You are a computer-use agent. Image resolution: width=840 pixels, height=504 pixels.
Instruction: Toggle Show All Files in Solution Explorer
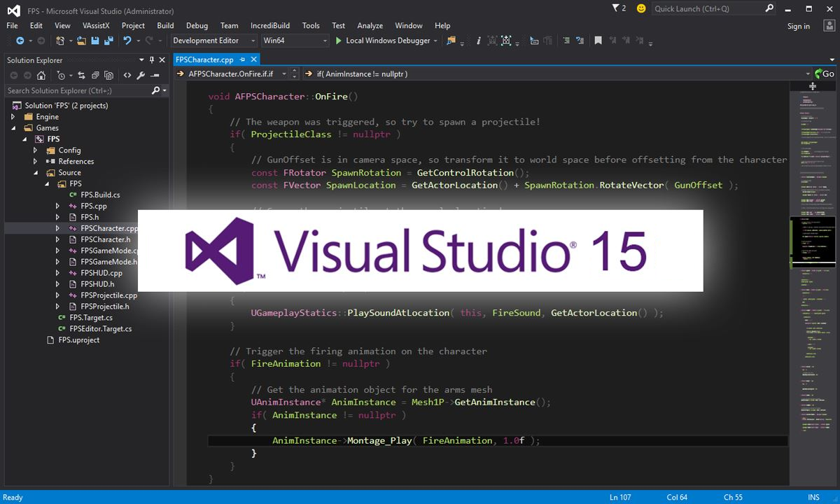click(x=108, y=76)
